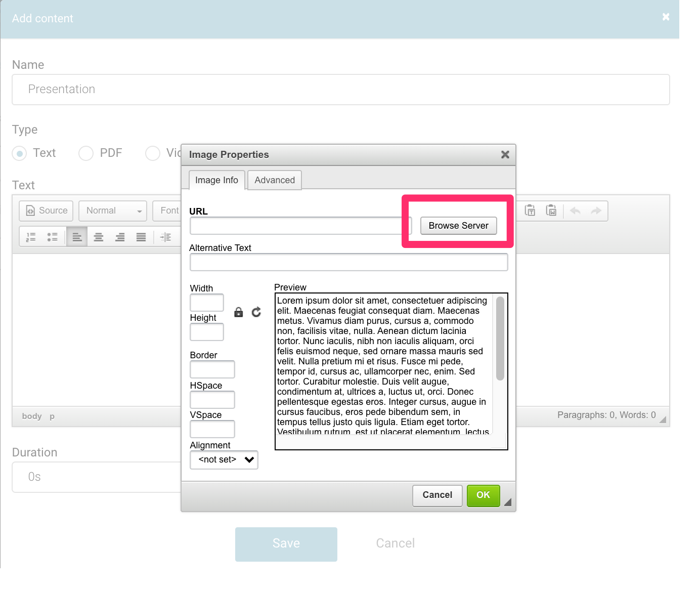Select the PDF type radio button
Image resolution: width=700 pixels, height=589 pixels.
(86, 153)
